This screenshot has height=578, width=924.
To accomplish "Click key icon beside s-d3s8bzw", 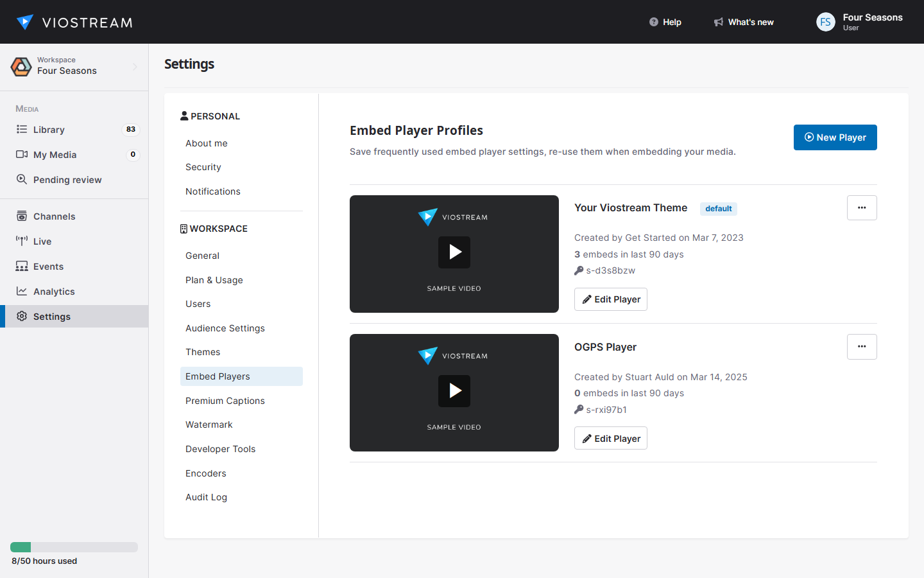I will click(579, 270).
